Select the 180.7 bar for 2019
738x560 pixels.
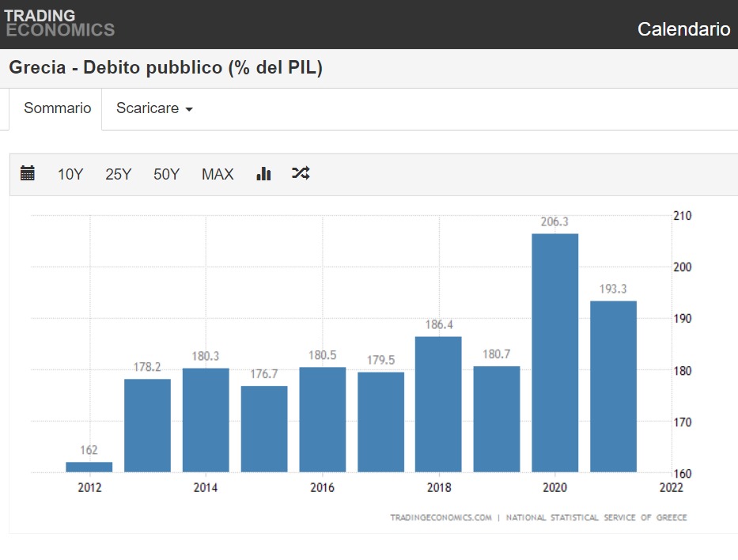(x=497, y=419)
